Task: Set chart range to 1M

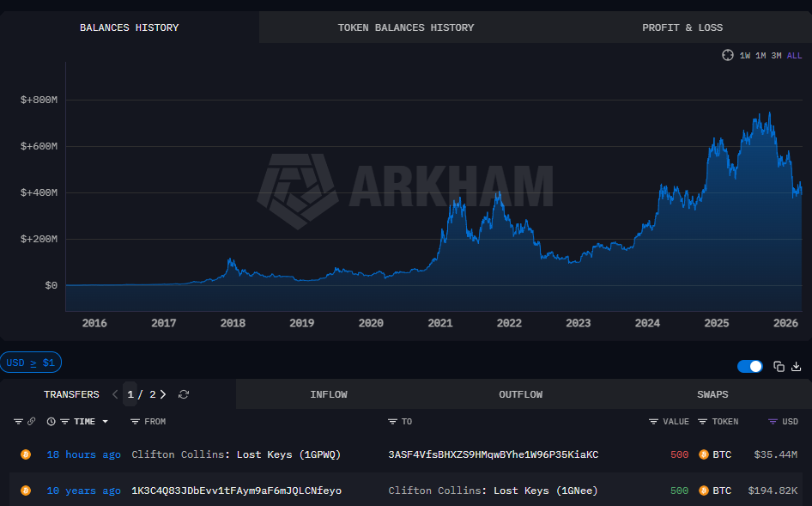Action: (760, 56)
